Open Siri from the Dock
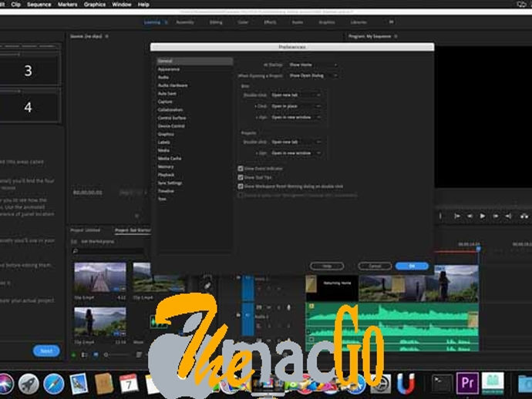This screenshot has width=532, height=399. click(5, 384)
